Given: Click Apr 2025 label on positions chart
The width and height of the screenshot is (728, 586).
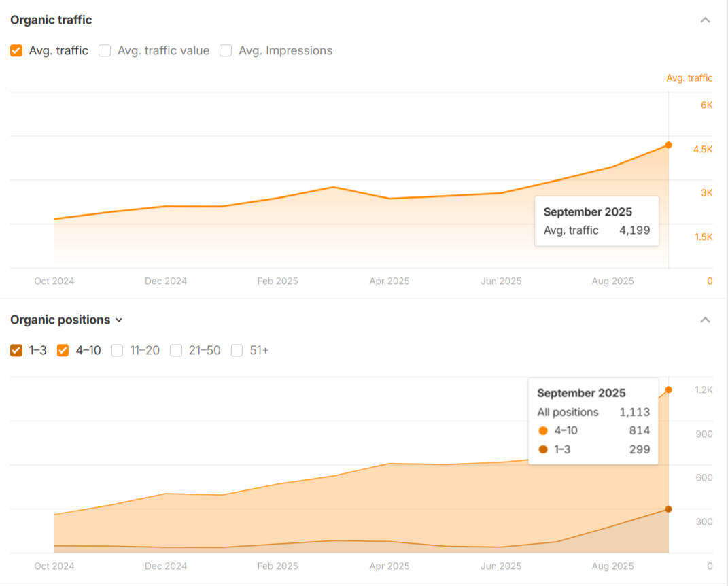Looking at the screenshot, I should coord(389,566).
